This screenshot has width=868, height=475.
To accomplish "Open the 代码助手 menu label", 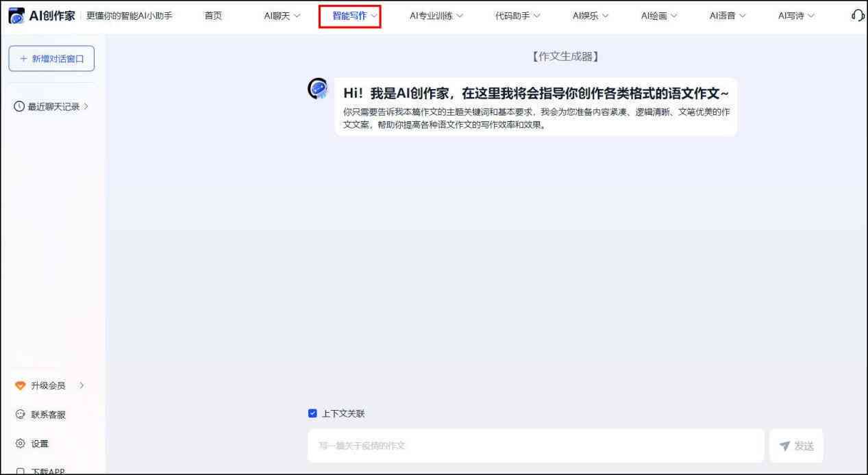I will [x=512, y=16].
